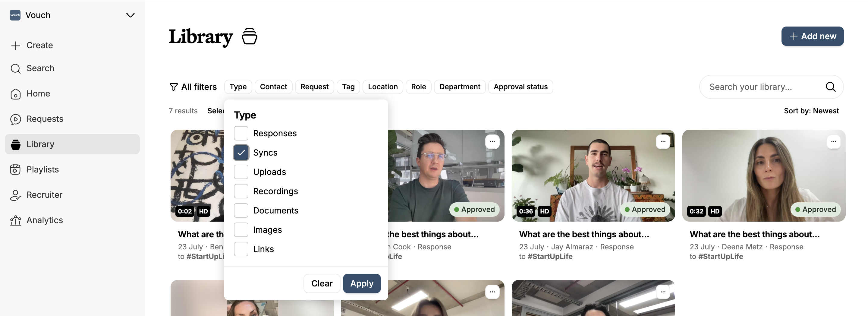Click the Playlists sidebar icon
This screenshot has width=868, height=316.
[15, 170]
